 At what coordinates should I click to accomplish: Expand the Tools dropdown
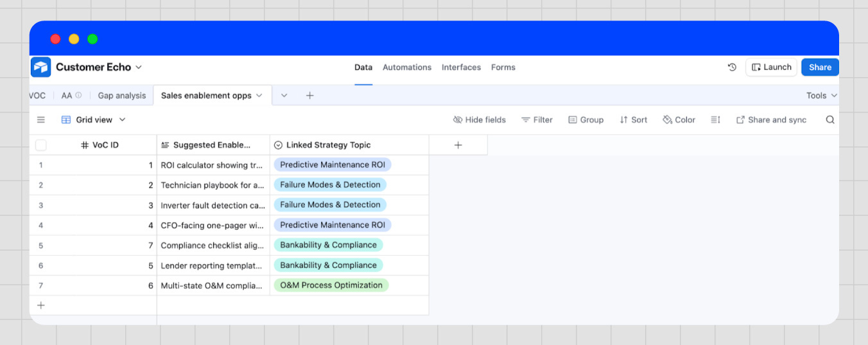[822, 95]
